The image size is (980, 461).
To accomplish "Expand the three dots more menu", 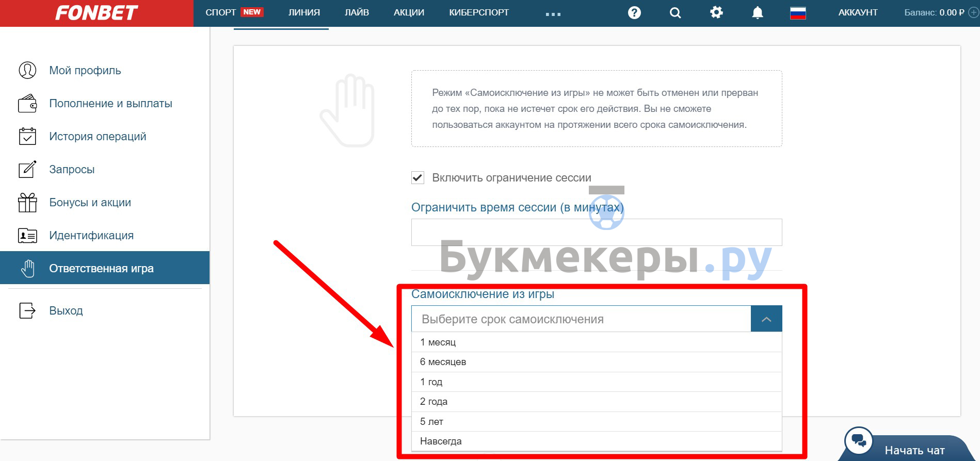I will pos(553,14).
